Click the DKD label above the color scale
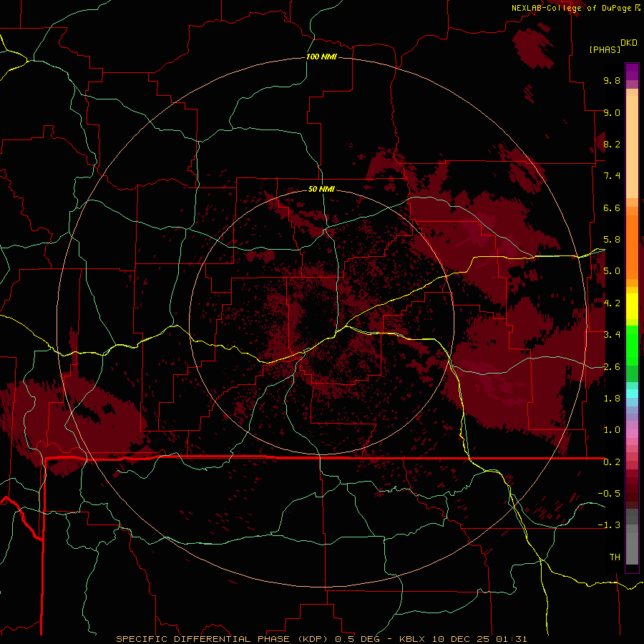This screenshot has width=644, height=644. coord(629,43)
